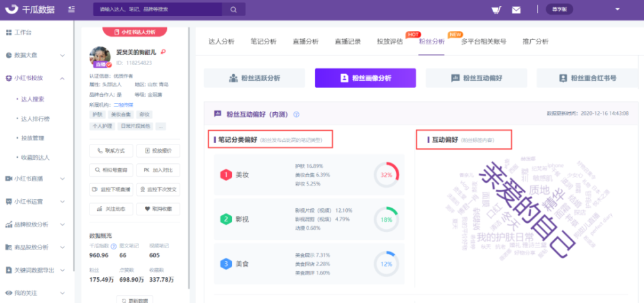Click the search magnifier icon
The height and width of the screenshot is (303, 644).
233,10
